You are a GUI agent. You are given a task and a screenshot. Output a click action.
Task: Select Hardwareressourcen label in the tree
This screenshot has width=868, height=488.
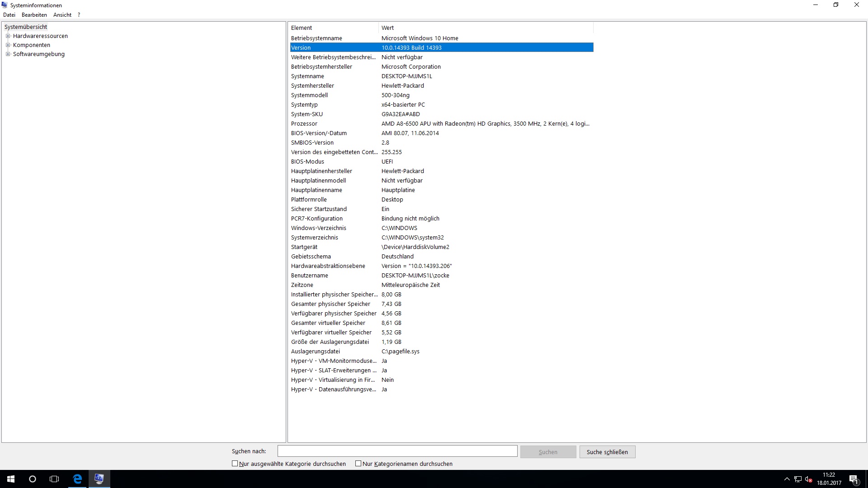pos(40,36)
